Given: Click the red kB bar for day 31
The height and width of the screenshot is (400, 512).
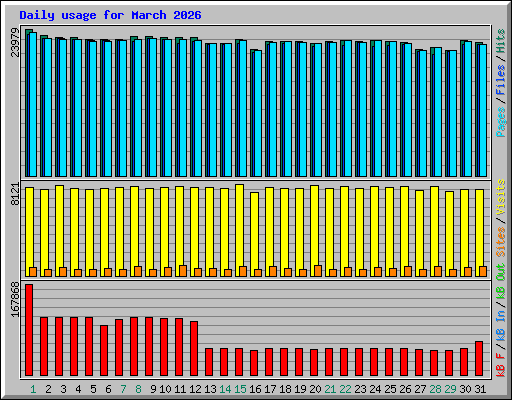Looking at the screenshot, I should coord(479,358).
